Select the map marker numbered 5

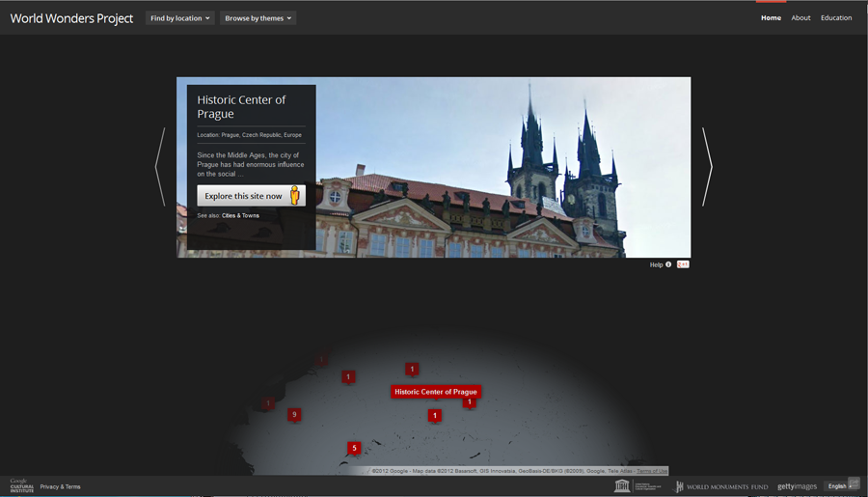point(354,448)
